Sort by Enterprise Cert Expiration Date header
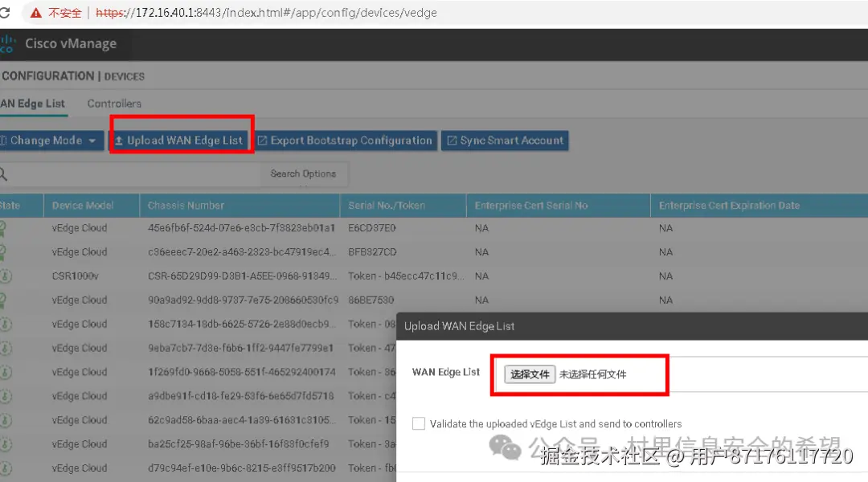 click(729, 206)
